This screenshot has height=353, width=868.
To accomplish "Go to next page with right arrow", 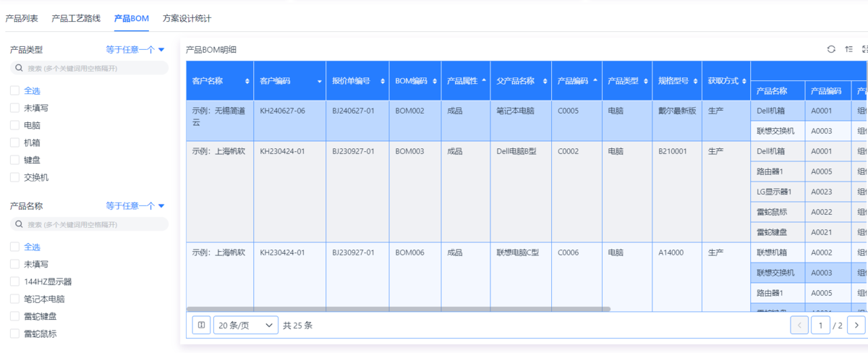I will (856, 326).
